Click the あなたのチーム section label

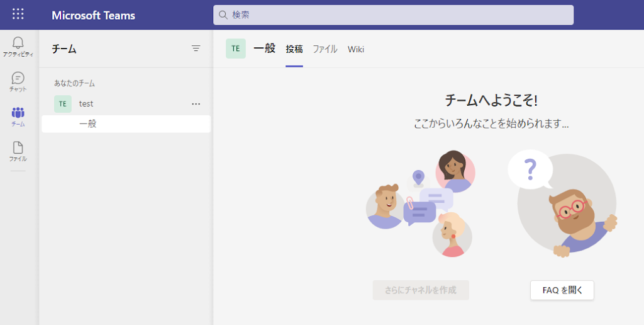(74, 83)
